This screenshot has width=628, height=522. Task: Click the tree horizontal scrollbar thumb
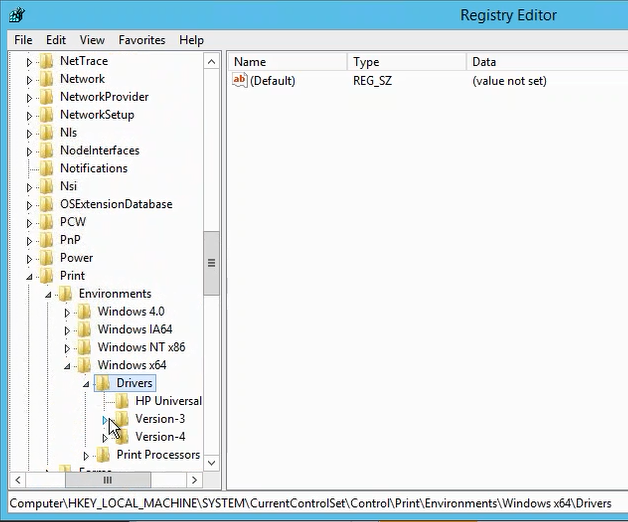pos(108,480)
